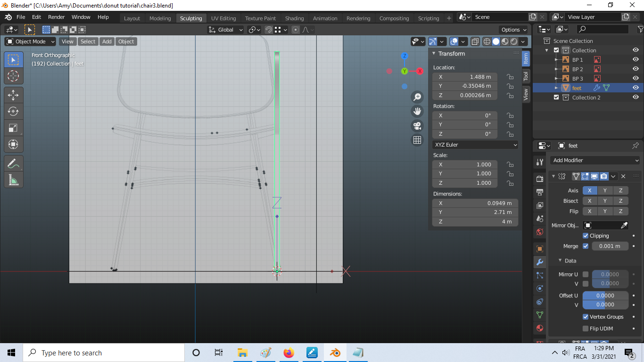Switch to the Modeling workspace tab
This screenshot has width=644, height=362.
[x=160, y=18]
